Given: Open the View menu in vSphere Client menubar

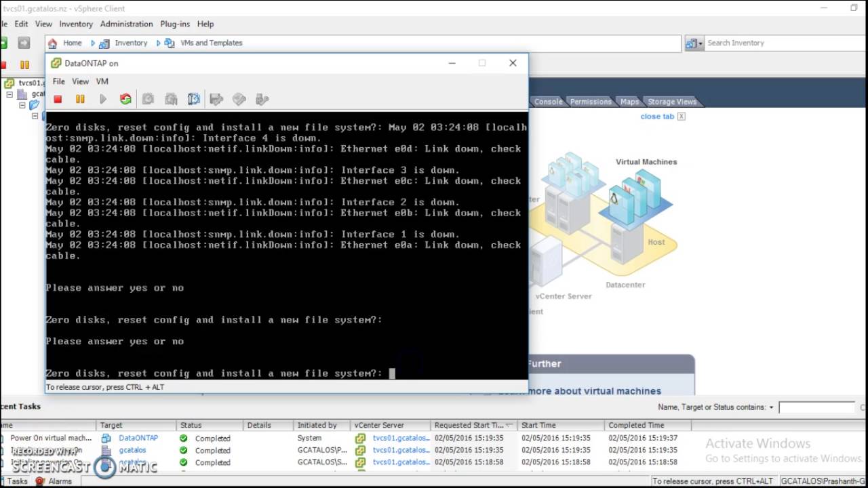Looking at the screenshot, I should (43, 24).
